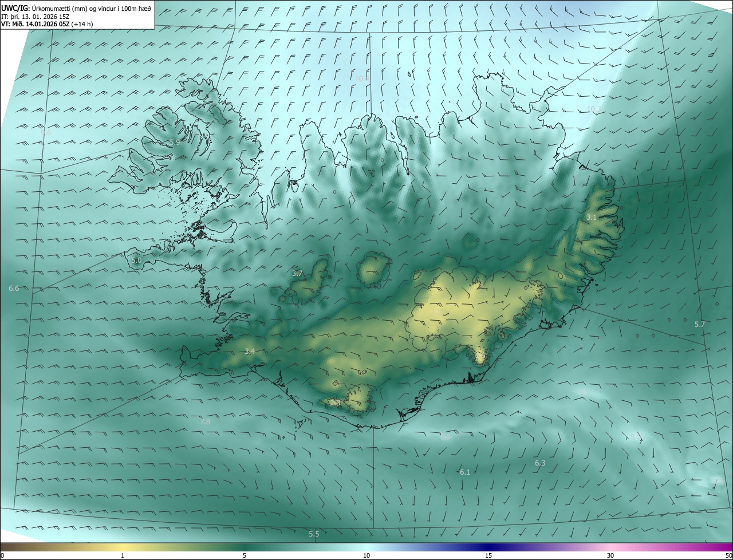This screenshot has width=733, height=560.
Task: Click the valid time line 'VT: Mið. 14.01.2026 05Z'
Action: pyautogui.click(x=36, y=24)
